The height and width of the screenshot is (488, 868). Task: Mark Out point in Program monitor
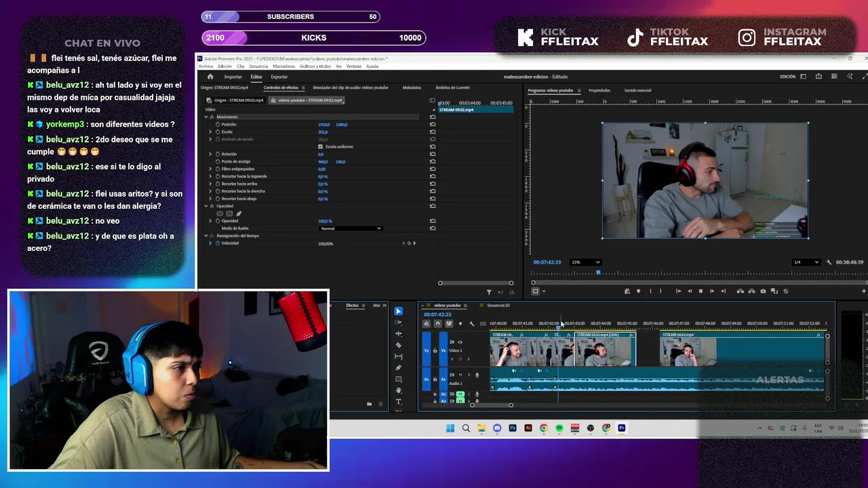(x=660, y=291)
